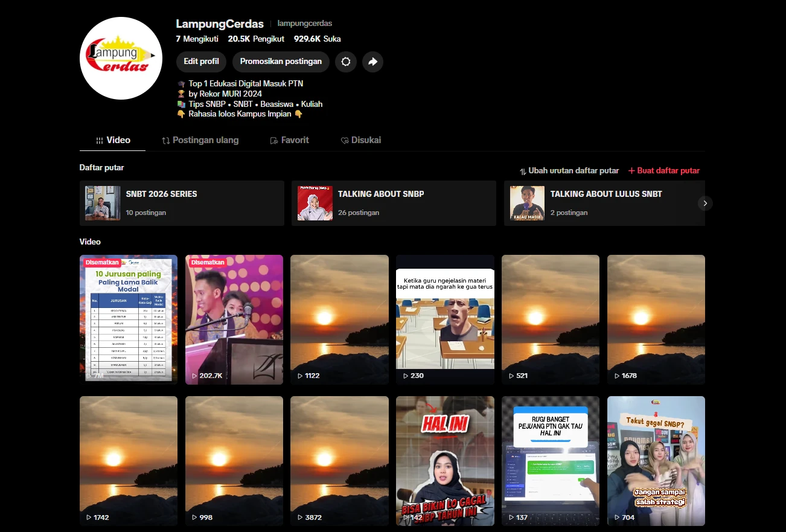Open the HAL INI video with hijab woman

point(445,461)
